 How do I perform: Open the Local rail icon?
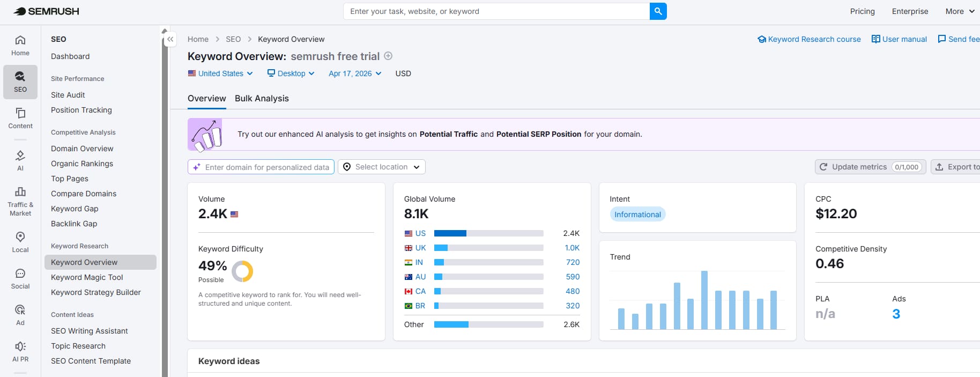click(20, 242)
